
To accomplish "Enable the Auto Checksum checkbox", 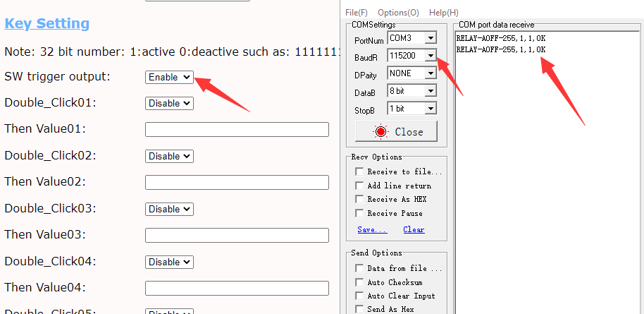I will [360, 282].
